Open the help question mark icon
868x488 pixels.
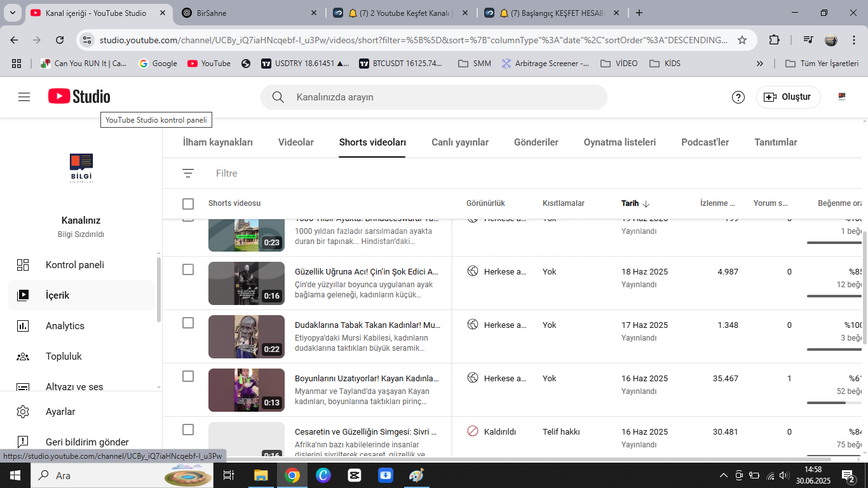(x=738, y=97)
